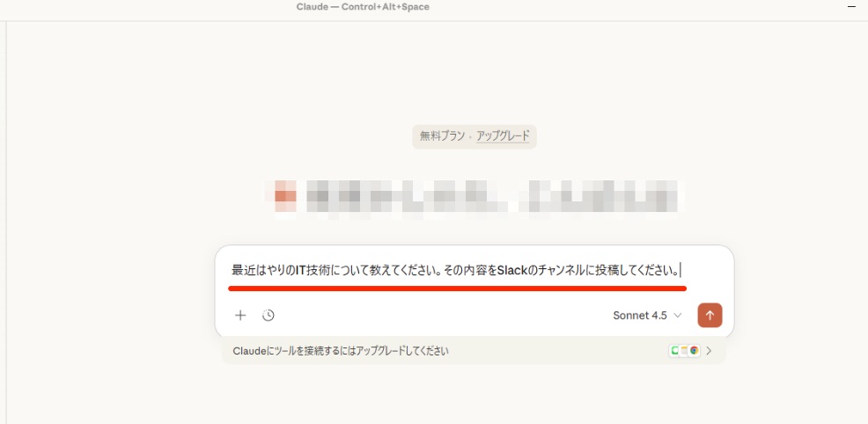
Task: Click the plus icon to add attachments
Action: pos(240,315)
